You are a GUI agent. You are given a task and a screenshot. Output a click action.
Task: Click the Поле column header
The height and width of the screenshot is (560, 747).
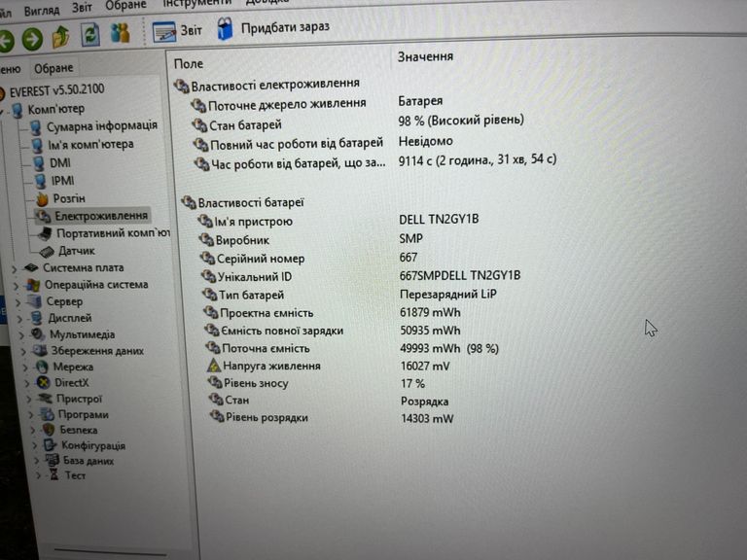(x=188, y=64)
